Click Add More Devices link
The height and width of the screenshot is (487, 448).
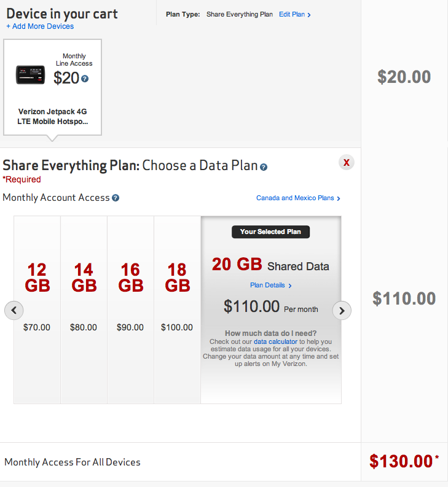[40, 26]
